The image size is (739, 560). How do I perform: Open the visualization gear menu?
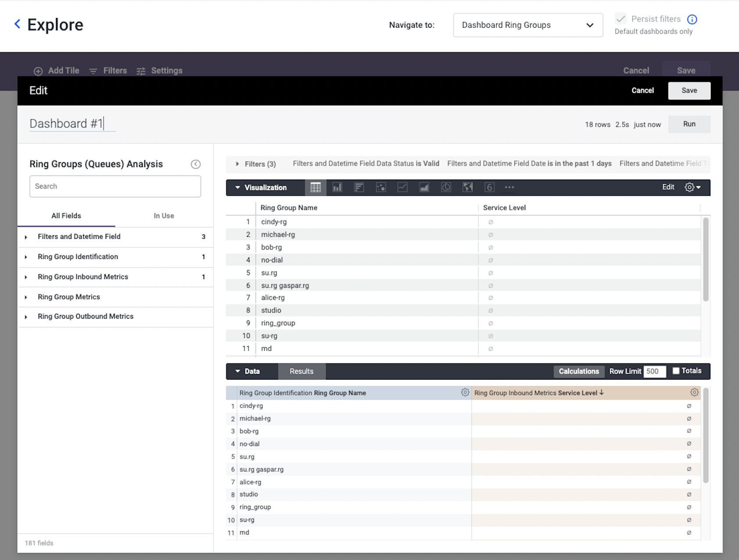(692, 187)
